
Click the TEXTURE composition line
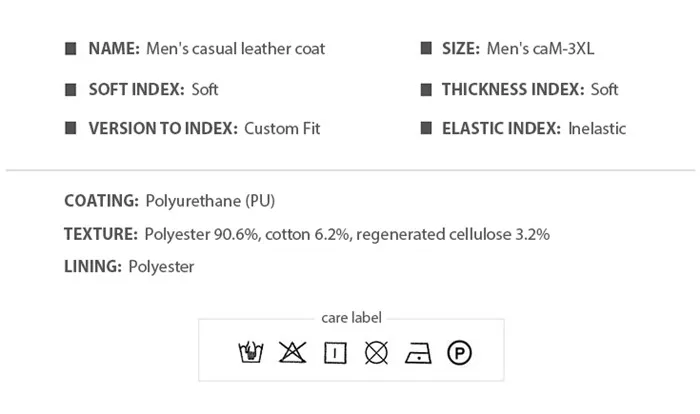(307, 234)
